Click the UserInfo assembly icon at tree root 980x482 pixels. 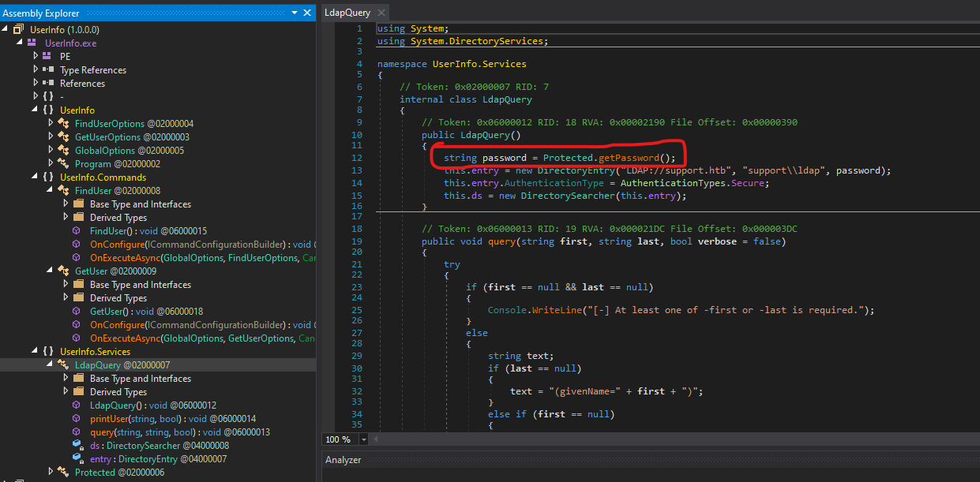(19, 29)
